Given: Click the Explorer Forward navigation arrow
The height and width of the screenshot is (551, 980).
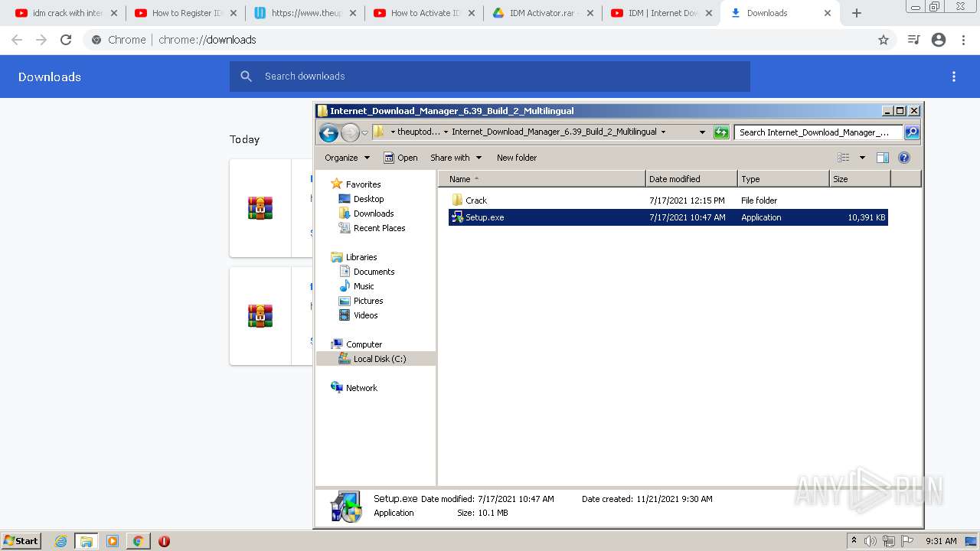Looking at the screenshot, I should (350, 132).
